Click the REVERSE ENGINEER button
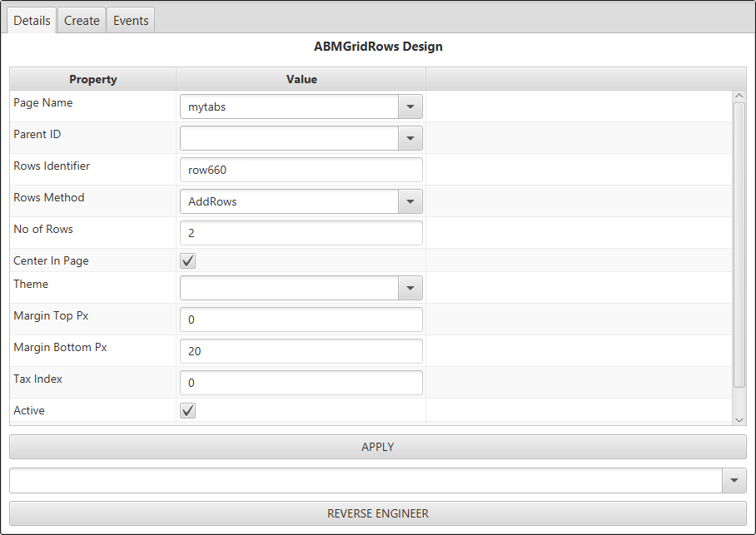Screen dimensions: 756x535 pos(377,513)
